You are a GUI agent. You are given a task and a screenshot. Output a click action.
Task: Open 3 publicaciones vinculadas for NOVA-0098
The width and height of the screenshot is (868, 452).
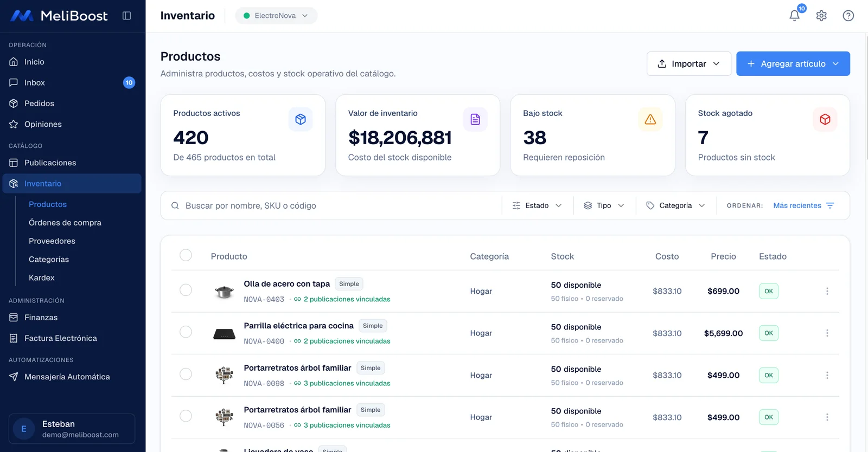tap(342, 383)
